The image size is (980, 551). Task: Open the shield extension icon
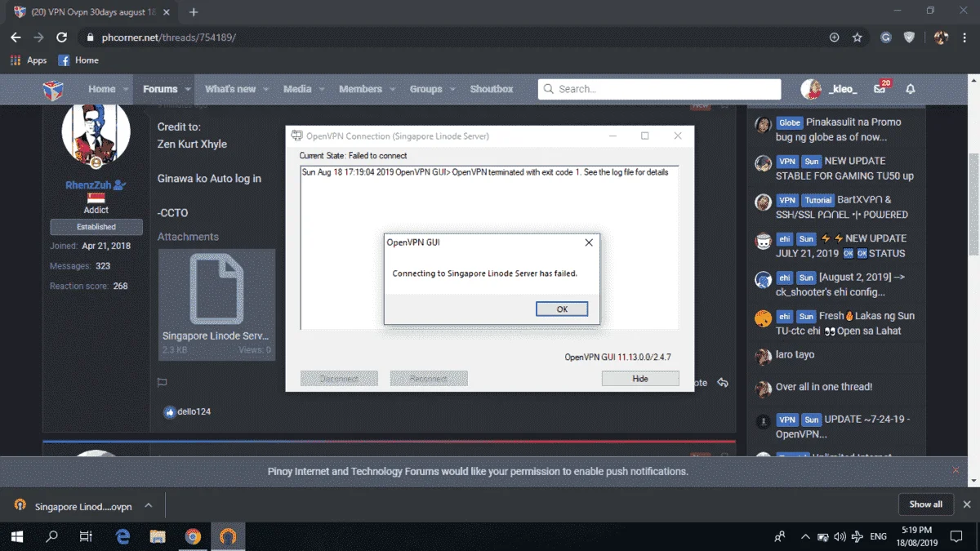(909, 38)
